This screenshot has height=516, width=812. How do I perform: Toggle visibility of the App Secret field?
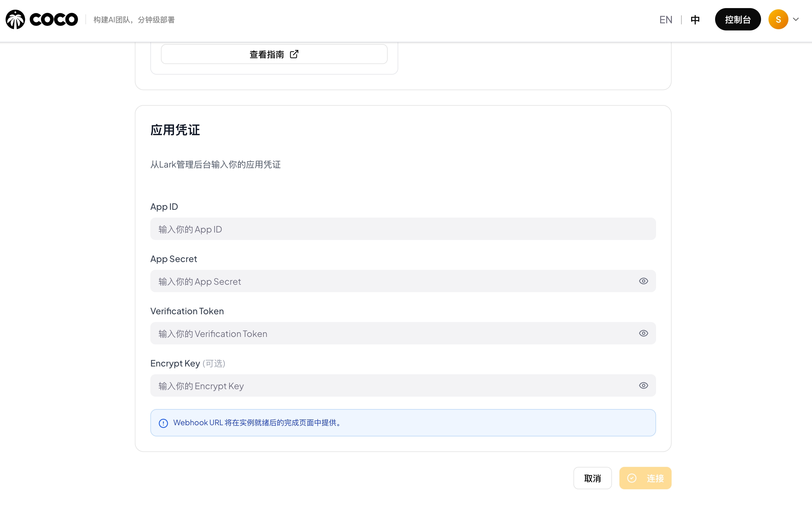tap(643, 281)
